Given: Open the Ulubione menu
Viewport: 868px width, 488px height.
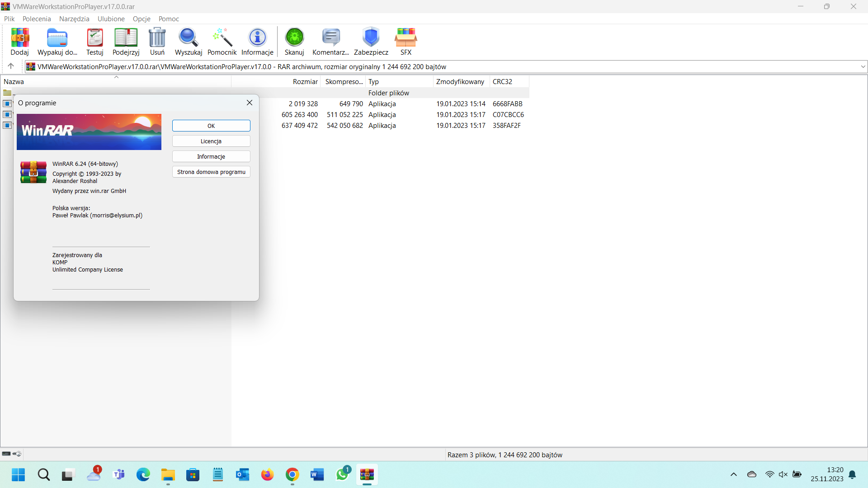Looking at the screenshot, I should [111, 19].
